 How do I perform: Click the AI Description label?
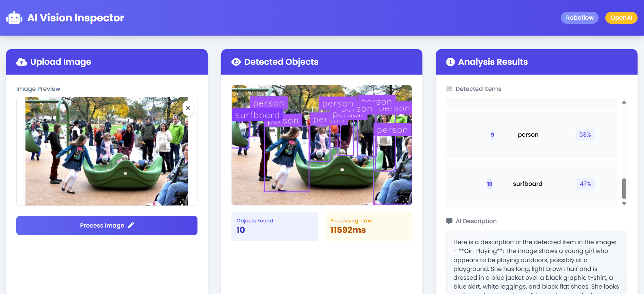pyautogui.click(x=476, y=221)
